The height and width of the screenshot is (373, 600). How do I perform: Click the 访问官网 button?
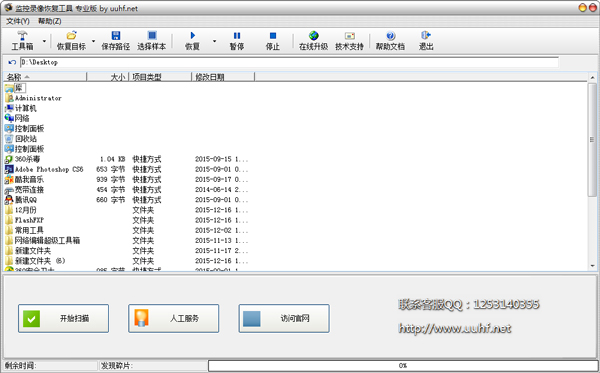pos(284,318)
